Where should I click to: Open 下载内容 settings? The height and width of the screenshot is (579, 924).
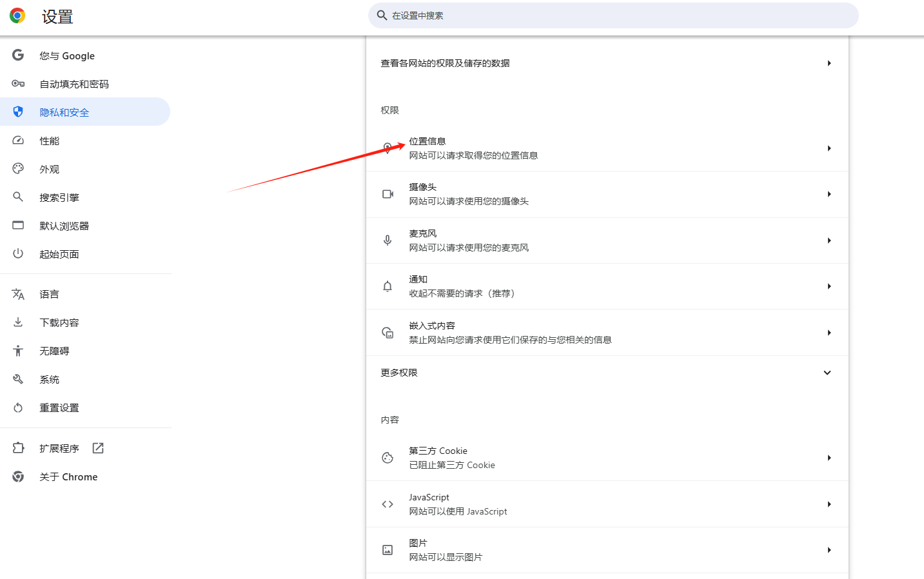tap(85, 322)
